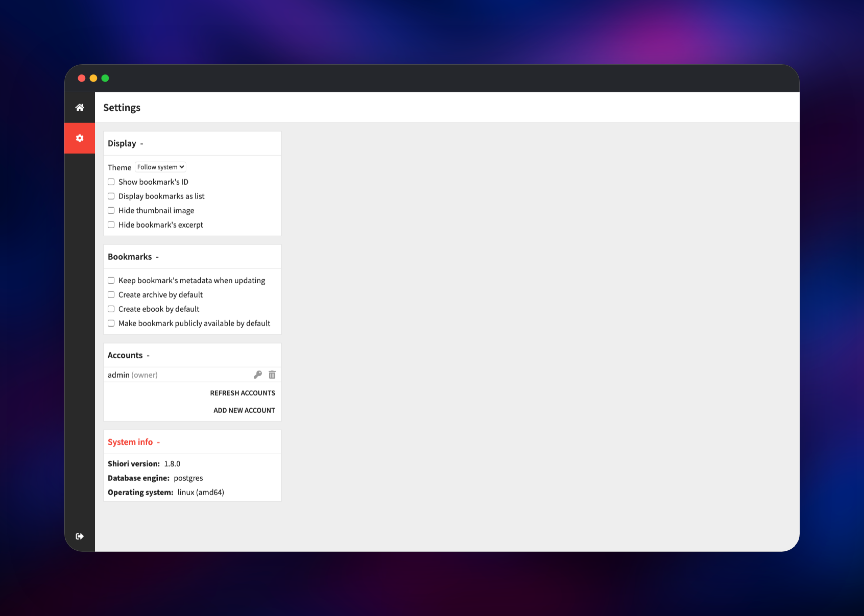
Task: Collapse the Bookmarks section
Action: 157,257
